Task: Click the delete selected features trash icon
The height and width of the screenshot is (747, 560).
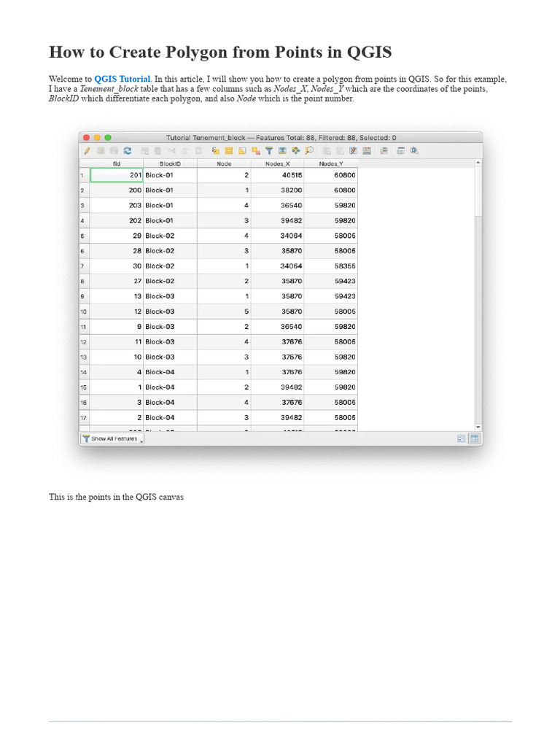Action: click(x=157, y=150)
